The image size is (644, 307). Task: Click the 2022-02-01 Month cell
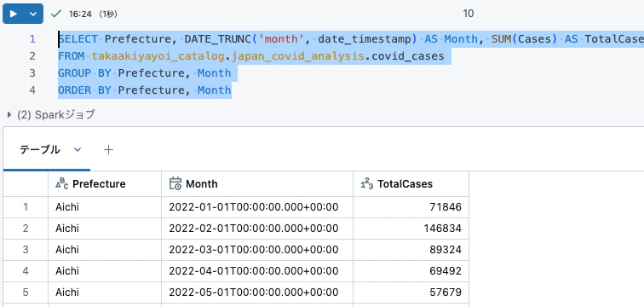click(x=257, y=229)
